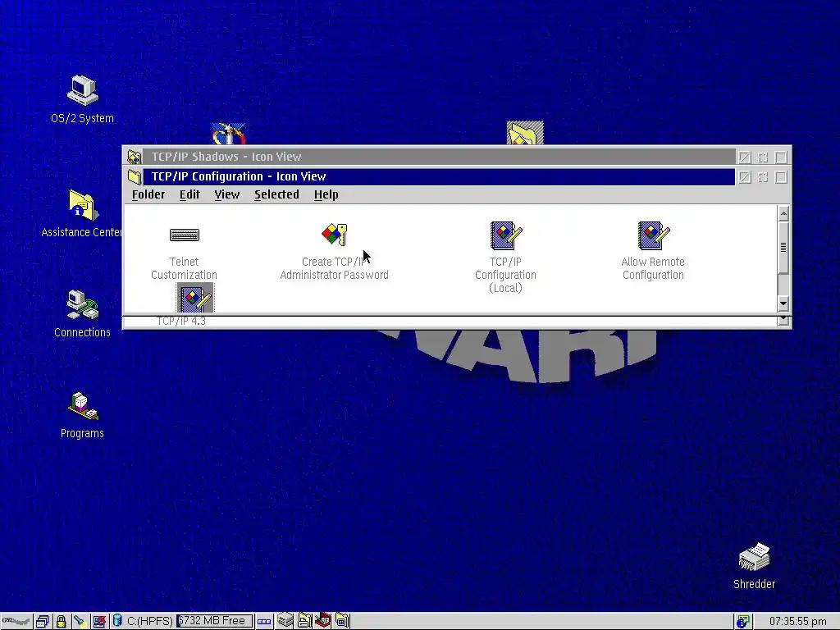Open the rightmost folder icon in the WarpCenter tray

pos(342,620)
